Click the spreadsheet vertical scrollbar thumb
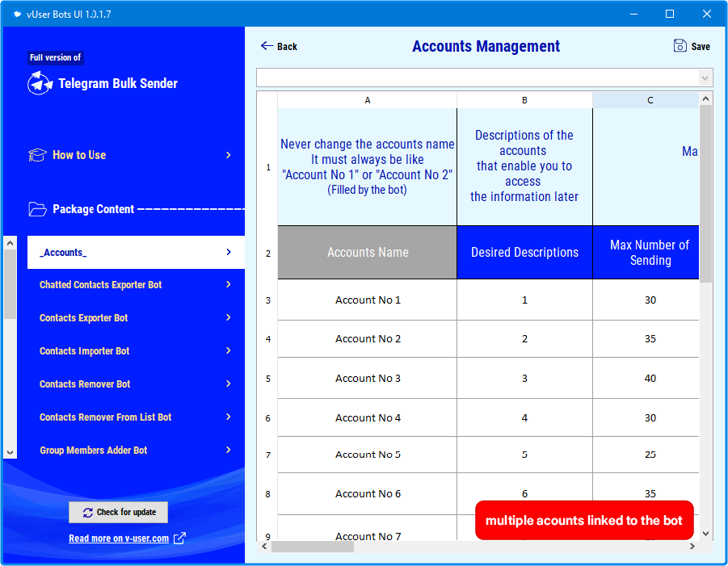This screenshot has width=728, height=566. click(705, 194)
